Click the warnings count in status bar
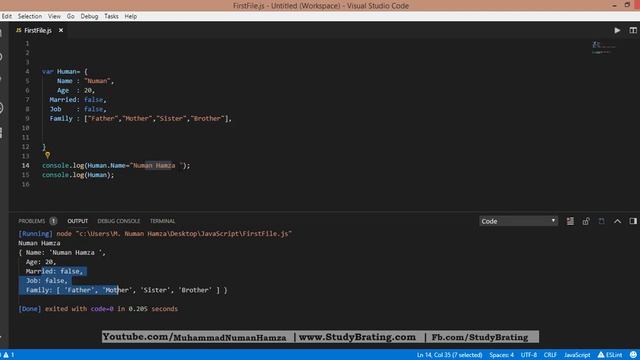This screenshot has height=360, width=640. 8,355
